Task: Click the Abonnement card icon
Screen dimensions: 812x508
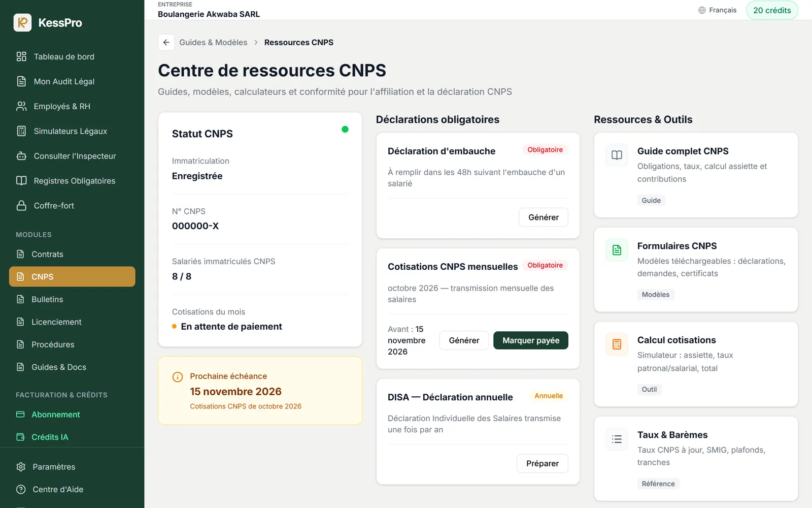Action: tap(20, 415)
